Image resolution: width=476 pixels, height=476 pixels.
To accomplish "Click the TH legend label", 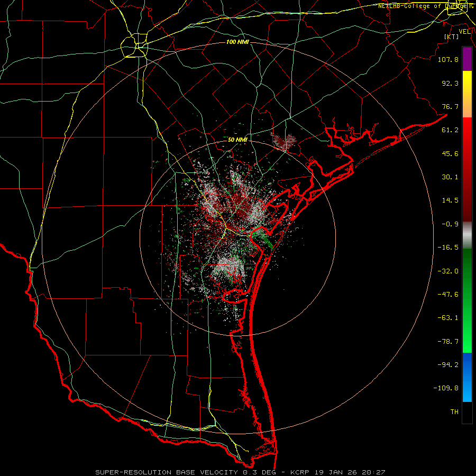I will (x=454, y=412).
